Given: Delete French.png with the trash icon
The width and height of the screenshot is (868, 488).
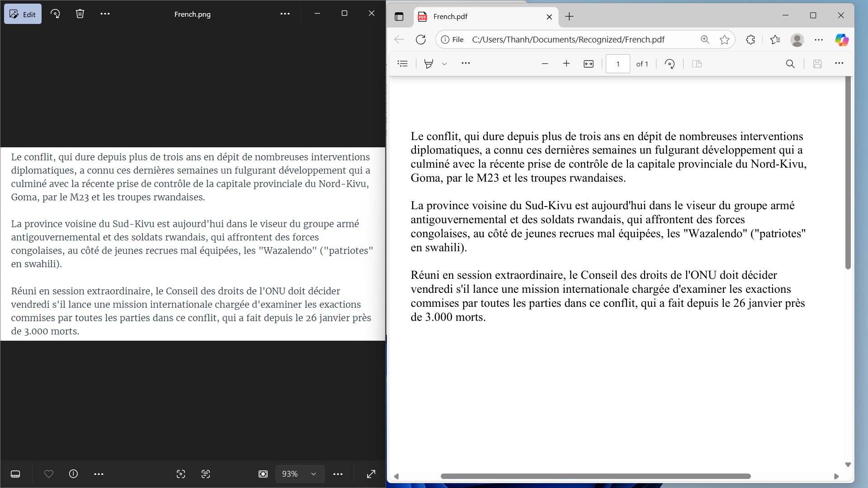Looking at the screenshot, I should (x=80, y=14).
